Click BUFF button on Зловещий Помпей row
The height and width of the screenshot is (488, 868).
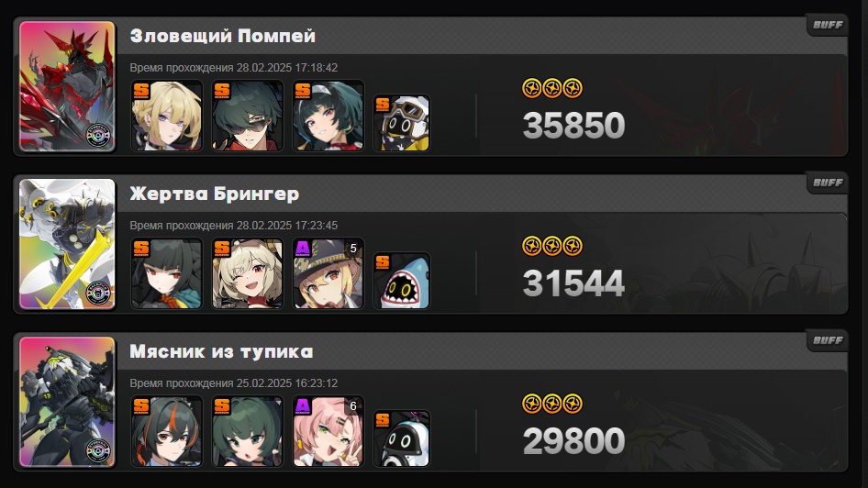pos(827,25)
